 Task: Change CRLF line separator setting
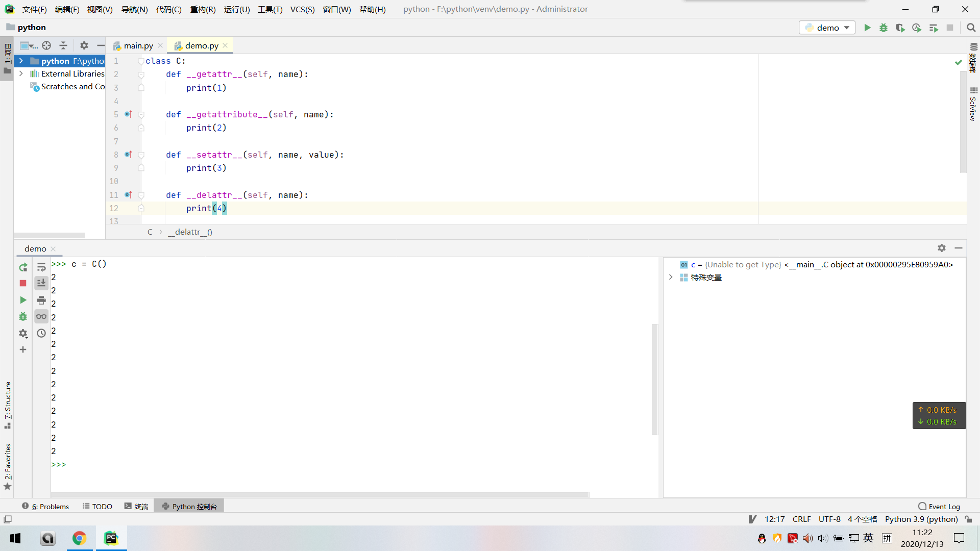pos(801,519)
